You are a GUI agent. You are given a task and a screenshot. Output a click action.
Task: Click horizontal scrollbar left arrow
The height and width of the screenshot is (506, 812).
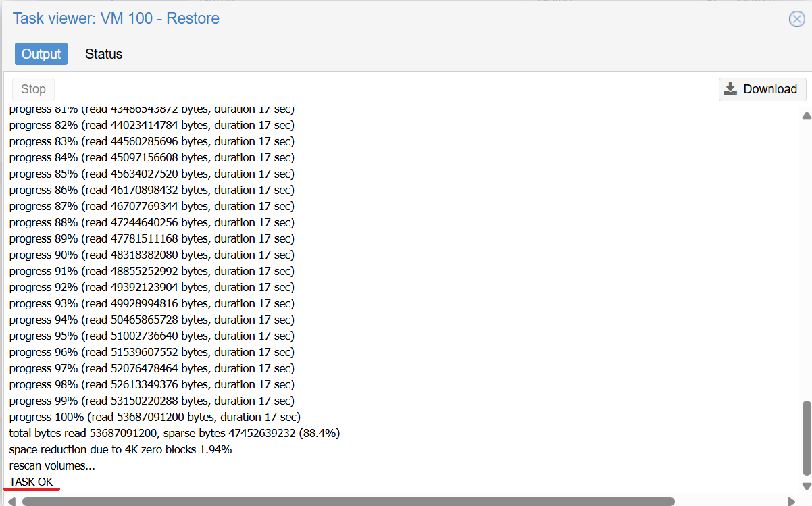(11, 501)
